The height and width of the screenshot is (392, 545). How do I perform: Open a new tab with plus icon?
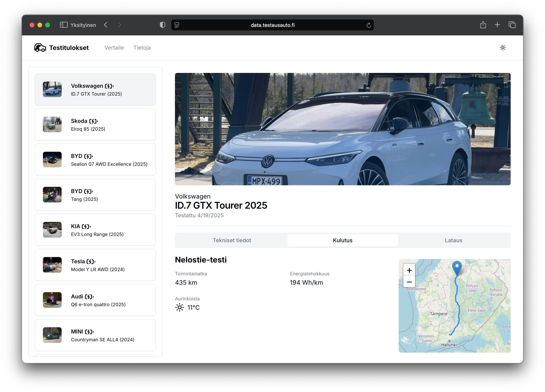coord(497,25)
